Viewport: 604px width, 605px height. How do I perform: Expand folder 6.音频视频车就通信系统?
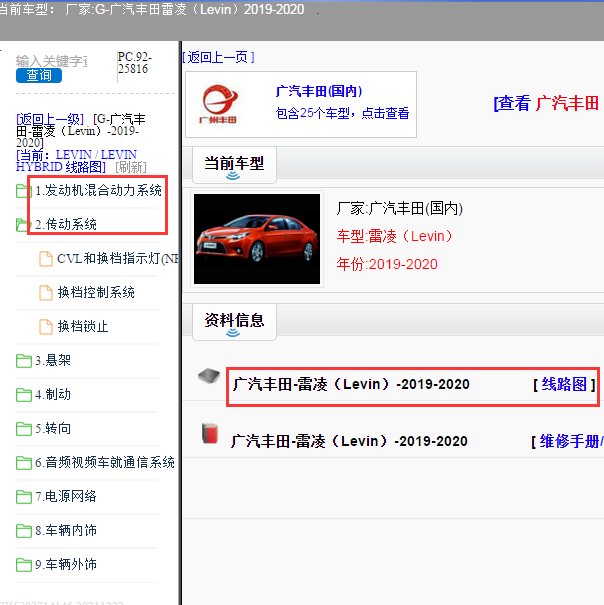(x=105, y=462)
